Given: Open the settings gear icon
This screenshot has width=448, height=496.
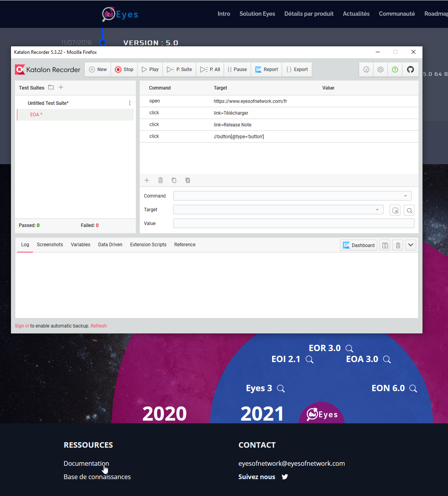Looking at the screenshot, I should (x=380, y=70).
